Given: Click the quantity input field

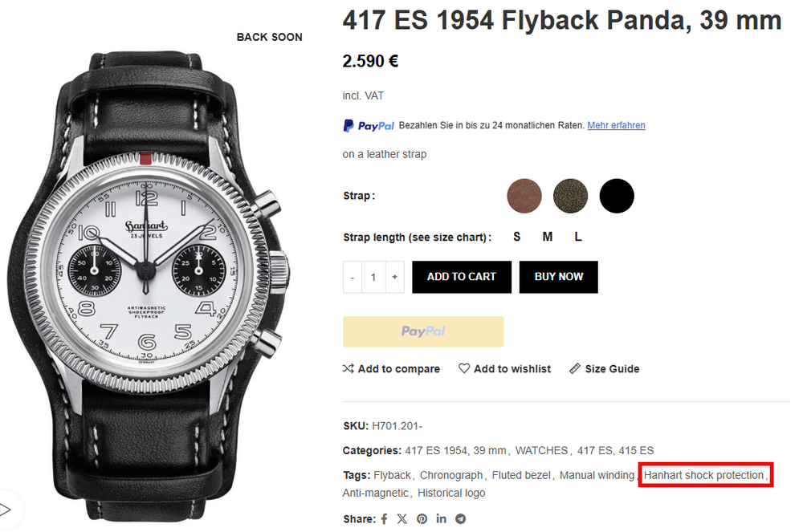Looking at the screenshot, I should click(373, 277).
